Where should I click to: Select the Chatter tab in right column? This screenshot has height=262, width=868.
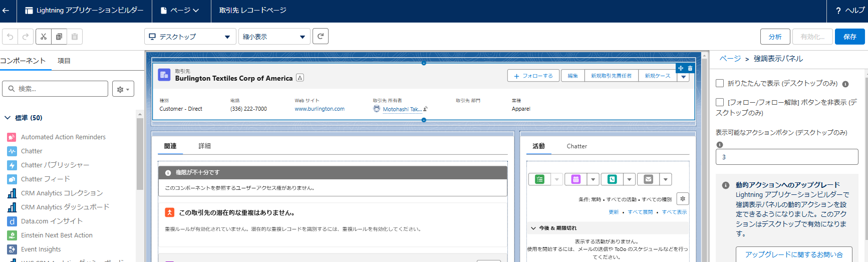[x=576, y=146]
